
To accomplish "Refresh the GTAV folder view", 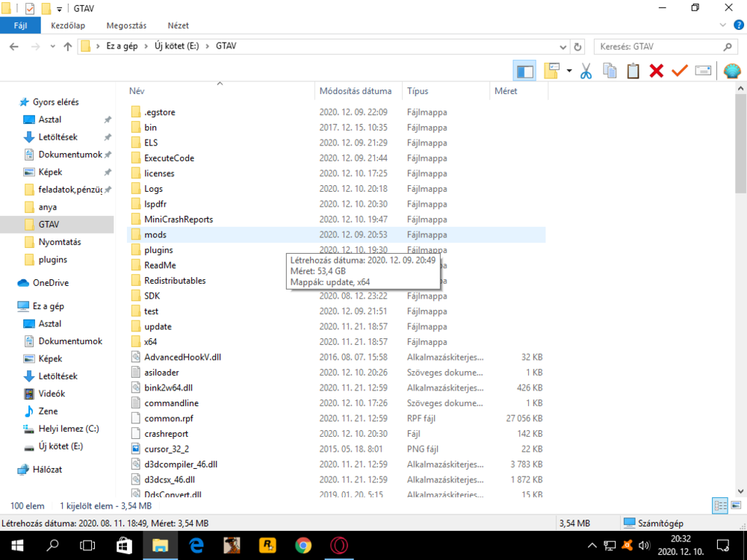I will coord(577,46).
